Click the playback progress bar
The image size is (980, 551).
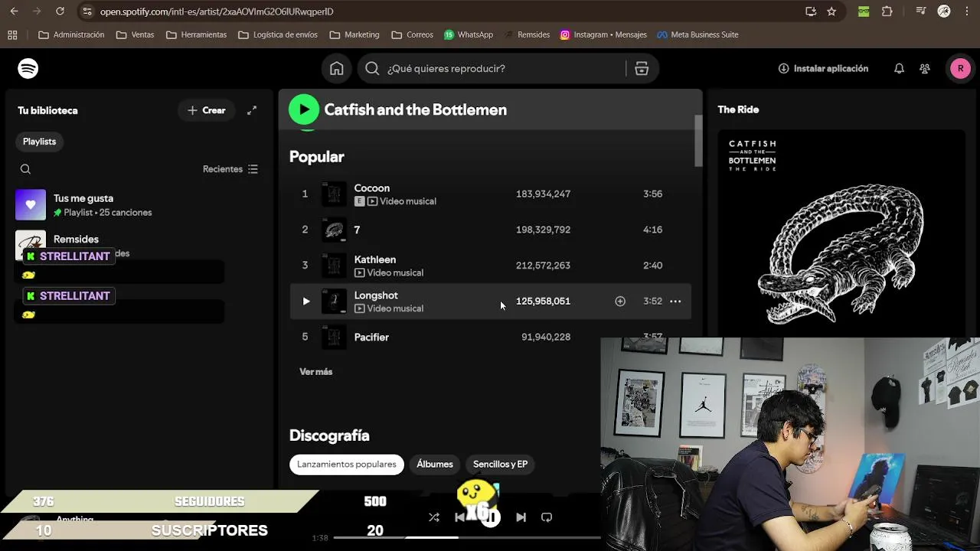click(x=467, y=537)
